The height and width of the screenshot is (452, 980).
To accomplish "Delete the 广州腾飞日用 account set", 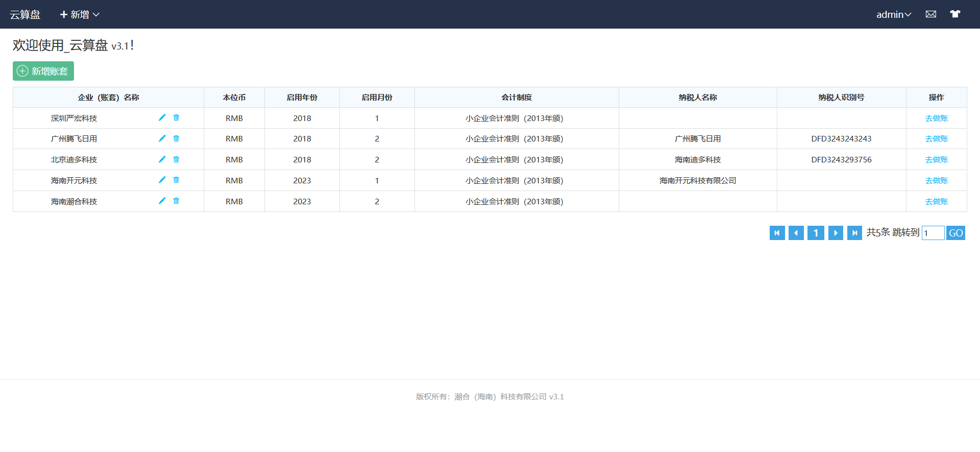I will (176, 138).
